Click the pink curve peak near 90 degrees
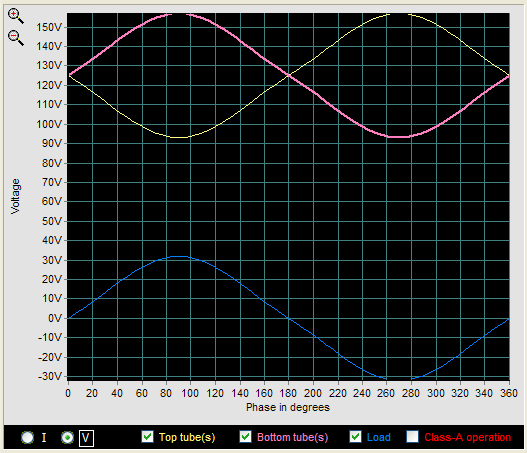527x453 pixels. click(x=178, y=14)
